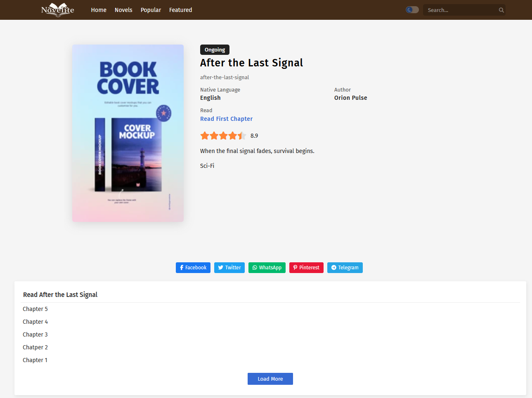Click the book cover thumbnail
The height and width of the screenshot is (398, 532).
tap(128, 133)
